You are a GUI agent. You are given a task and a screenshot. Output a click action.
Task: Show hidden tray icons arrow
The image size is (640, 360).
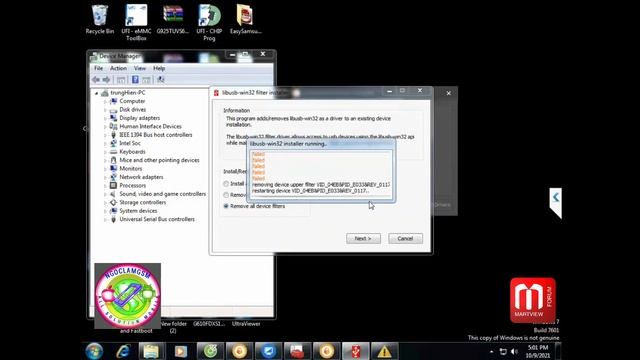(491, 351)
